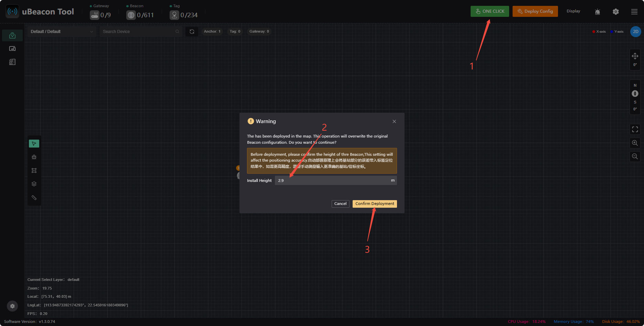Click the zoom in magnifier
The width and height of the screenshot is (644, 326).
point(635,143)
